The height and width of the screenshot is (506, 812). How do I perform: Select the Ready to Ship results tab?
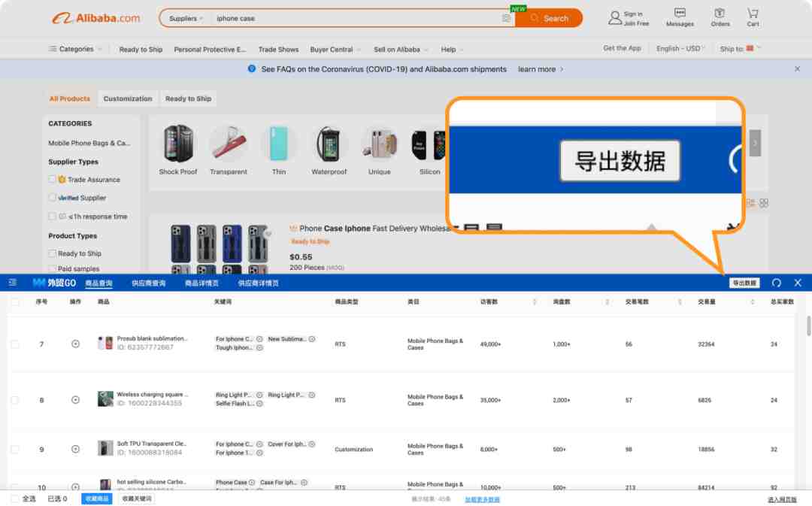[x=189, y=98]
